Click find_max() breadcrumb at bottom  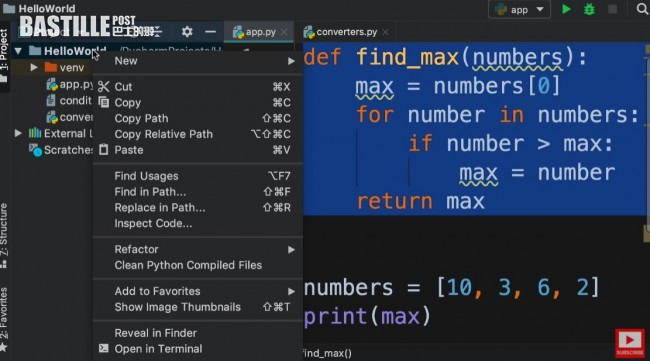[327, 353]
